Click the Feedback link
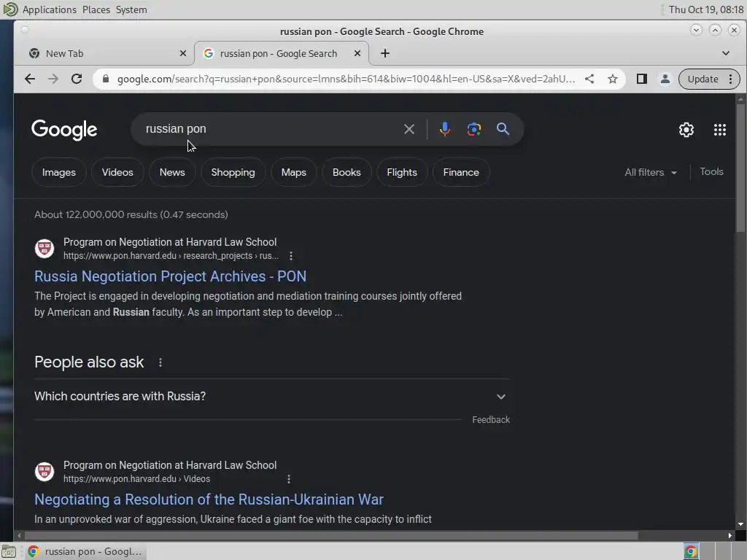Image resolution: width=747 pixels, height=560 pixels. (491, 419)
